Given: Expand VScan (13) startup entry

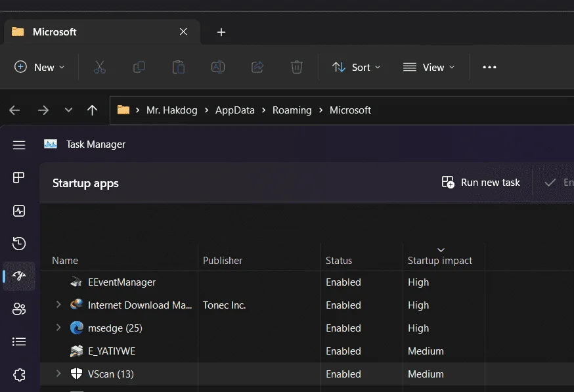Looking at the screenshot, I should coord(58,374).
